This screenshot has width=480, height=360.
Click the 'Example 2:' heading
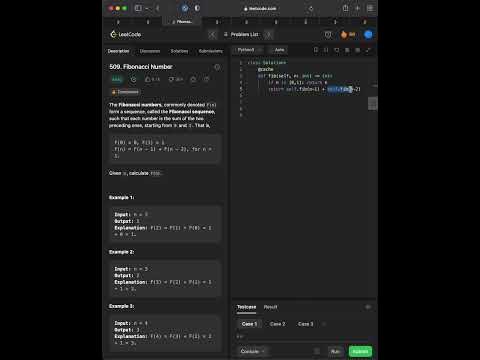tap(121, 252)
